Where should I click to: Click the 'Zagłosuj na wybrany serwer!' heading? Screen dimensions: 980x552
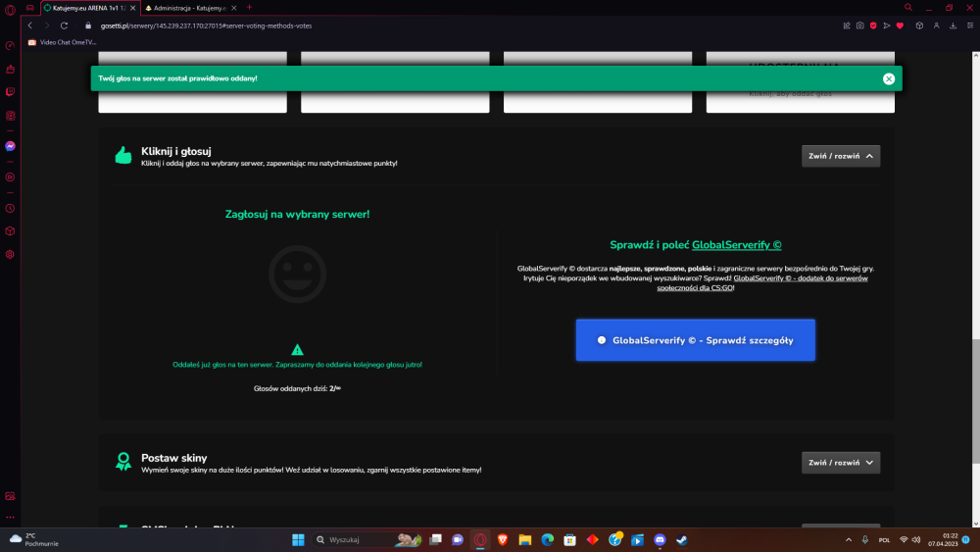click(297, 214)
